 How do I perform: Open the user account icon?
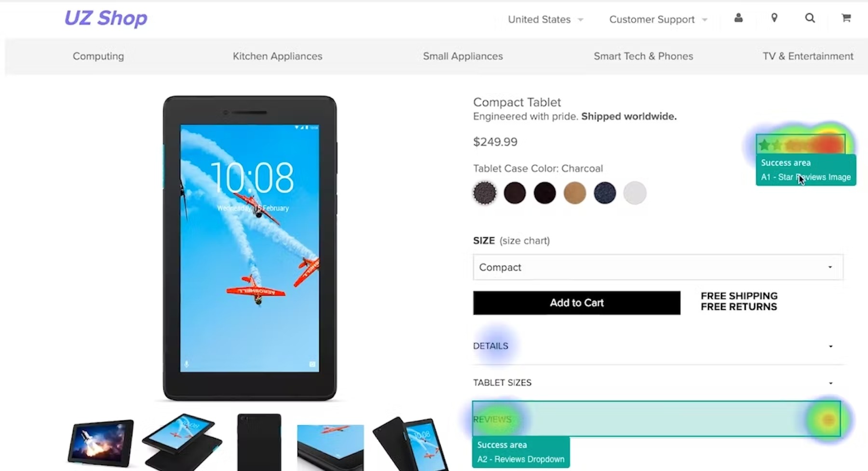(738, 18)
